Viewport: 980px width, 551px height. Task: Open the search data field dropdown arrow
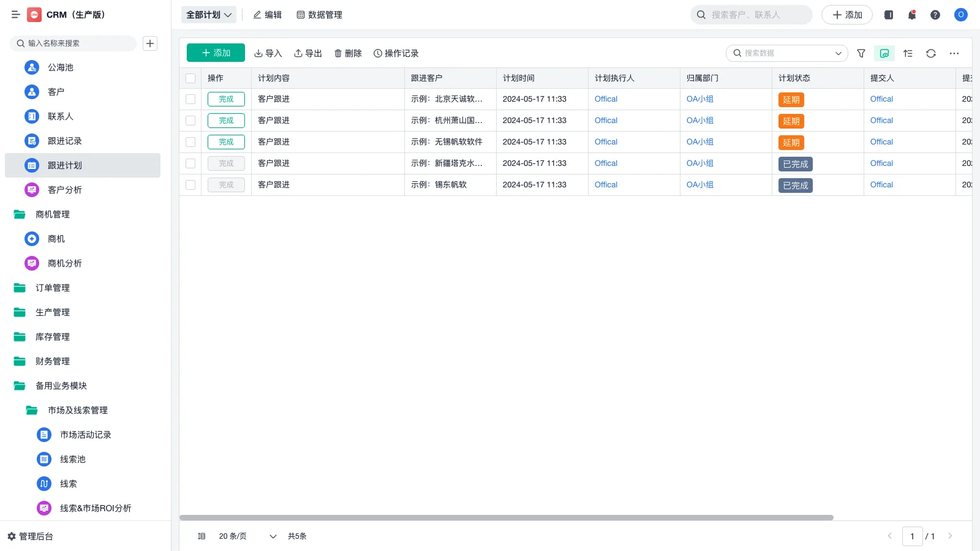click(839, 53)
